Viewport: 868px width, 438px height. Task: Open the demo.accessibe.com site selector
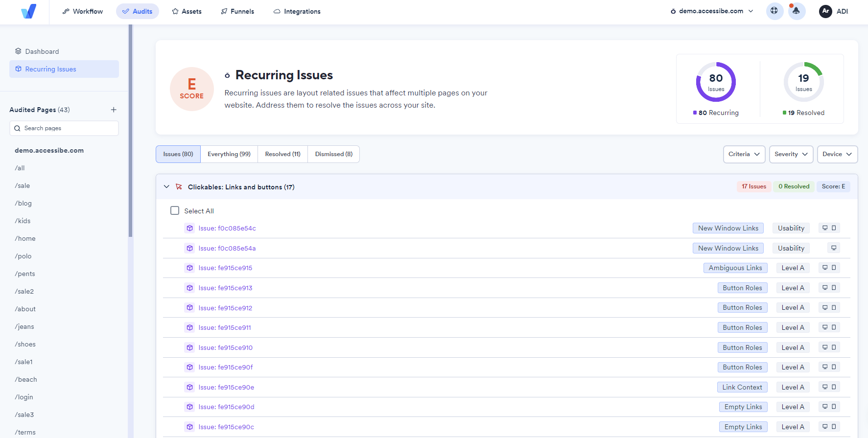[712, 11]
